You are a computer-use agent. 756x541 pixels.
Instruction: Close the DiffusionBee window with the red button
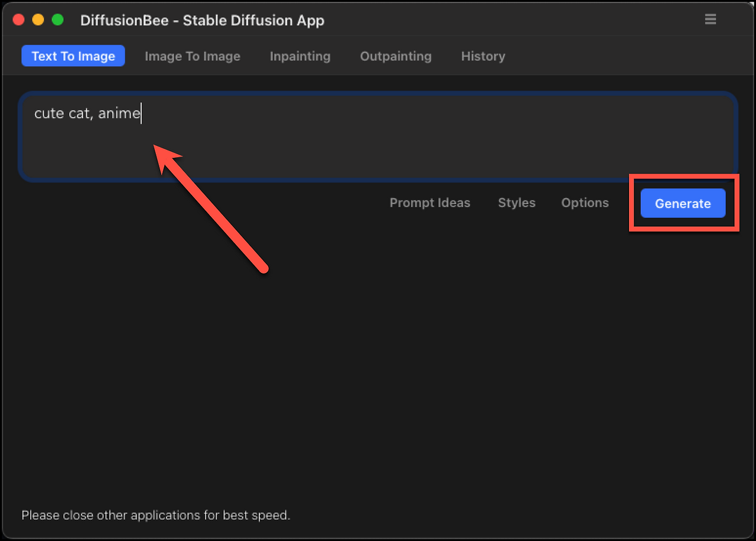point(18,20)
